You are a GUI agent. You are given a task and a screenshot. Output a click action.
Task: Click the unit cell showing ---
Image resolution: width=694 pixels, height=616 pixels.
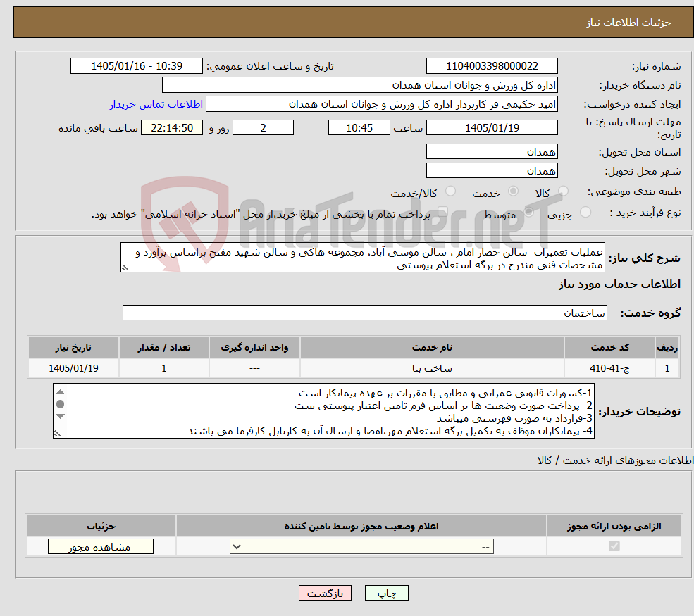254,368
